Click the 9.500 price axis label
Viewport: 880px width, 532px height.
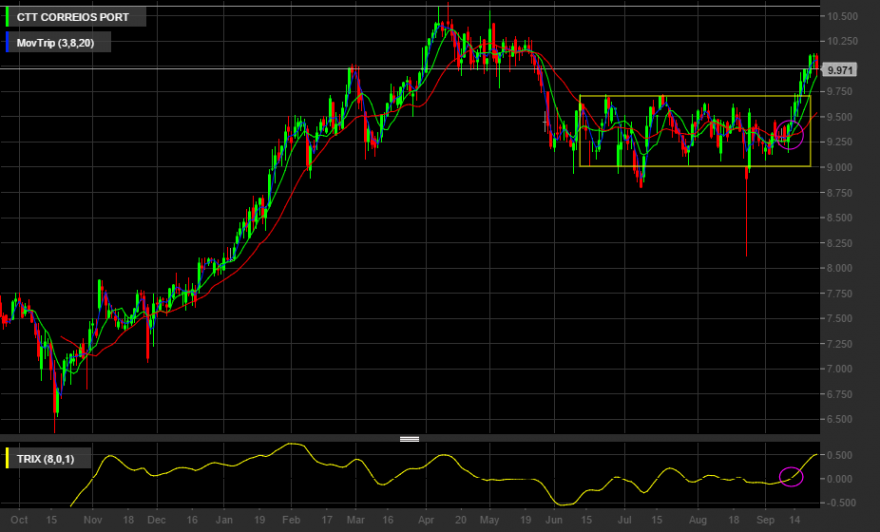point(840,117)
